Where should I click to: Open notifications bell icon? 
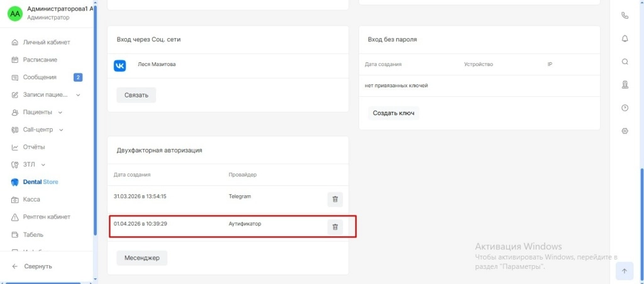pyautogui.click(x=625, y=38)
